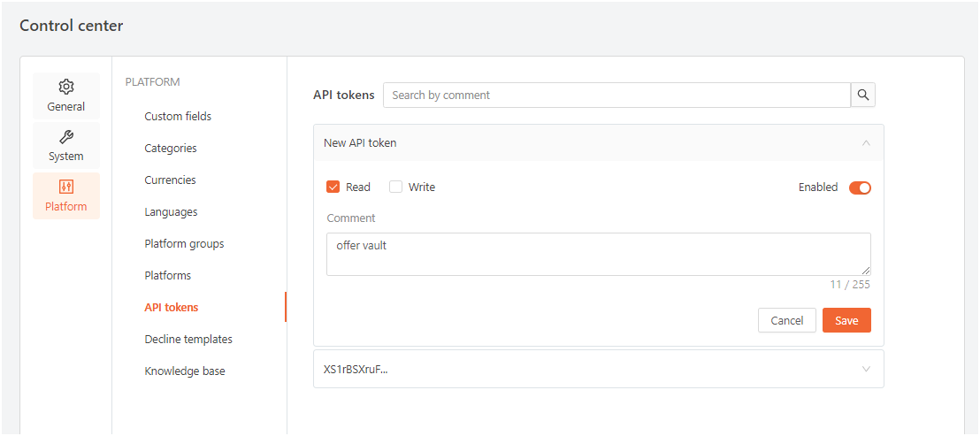
Task: Open Platform groups section
Action: (184, 243)
